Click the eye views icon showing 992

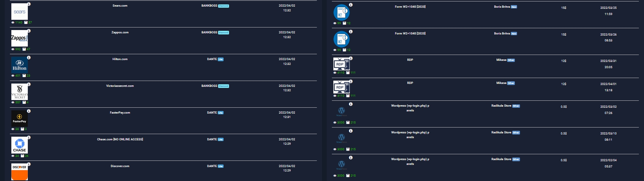[x=13, y=49]
